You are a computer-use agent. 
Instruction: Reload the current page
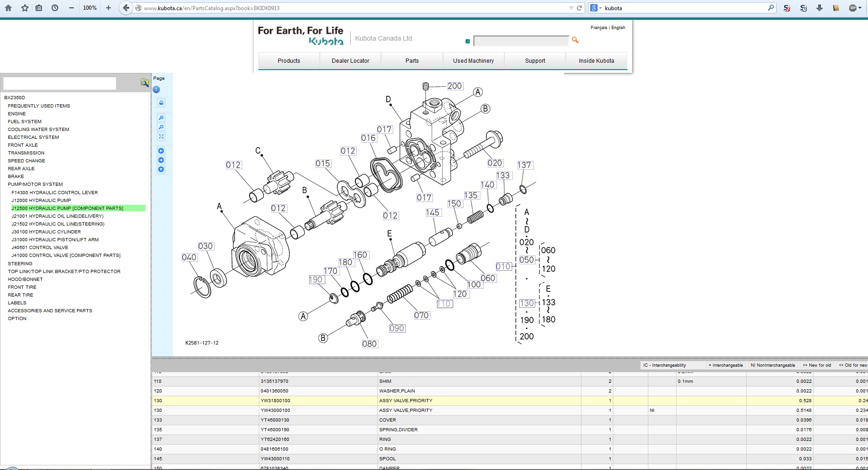coord(579,8)
